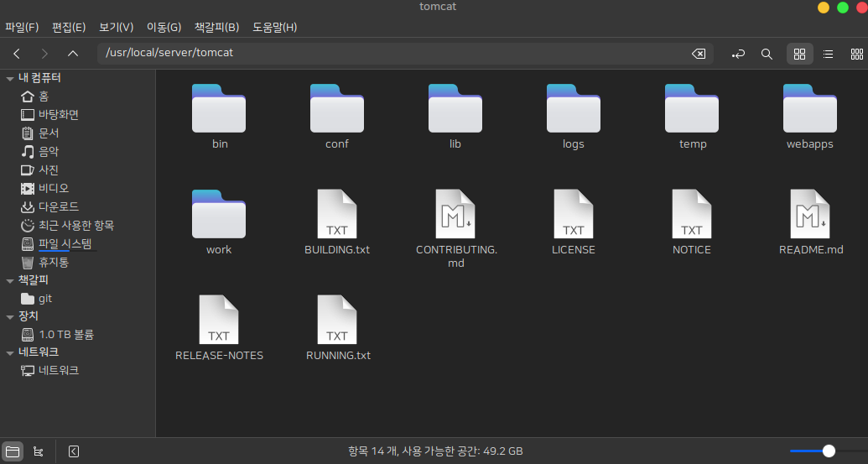This screenshot has height=464, width=868.
Task: Collapse the 장치 section
Action: point(10,316)
